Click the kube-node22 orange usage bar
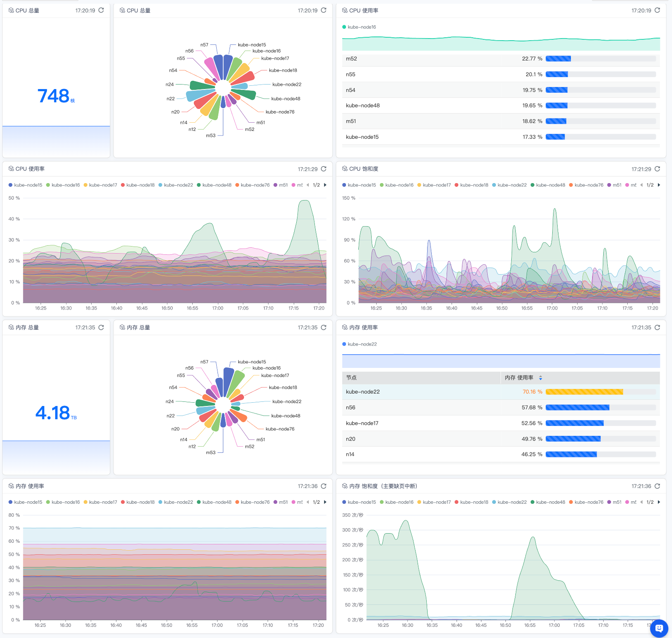This screenshot has height=638, width=672. 584,392
